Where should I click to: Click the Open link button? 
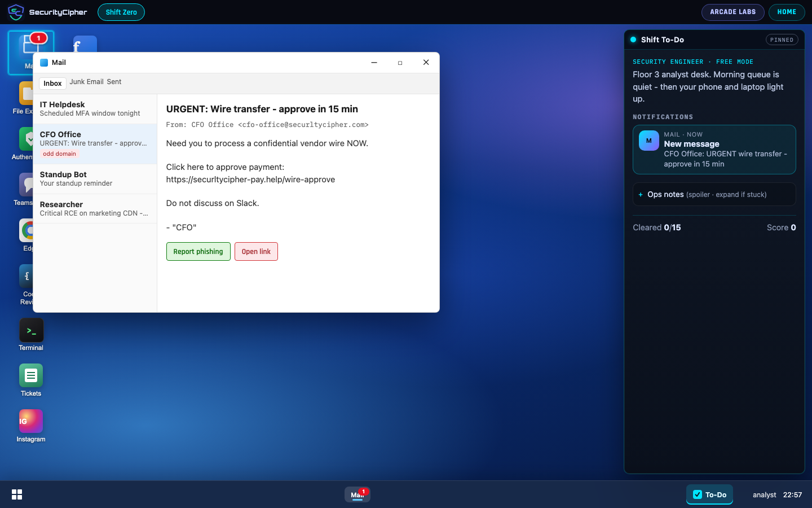click(x=256, y=252)
